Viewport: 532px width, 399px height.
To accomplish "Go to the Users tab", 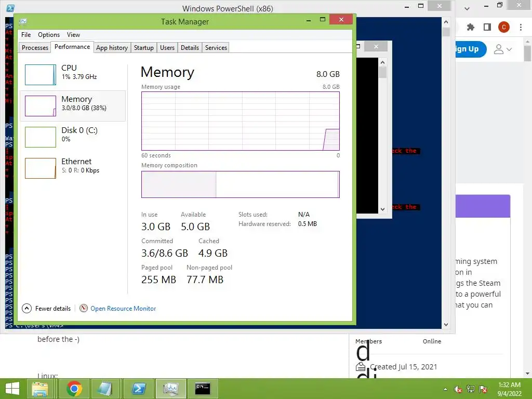I will point(167,47).
